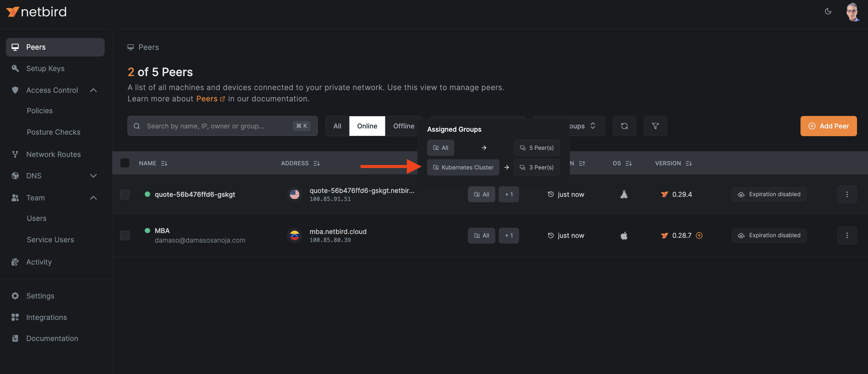Open the Peers documentation link
This screenshot has height=374, width=868.
tap(207, 98)
